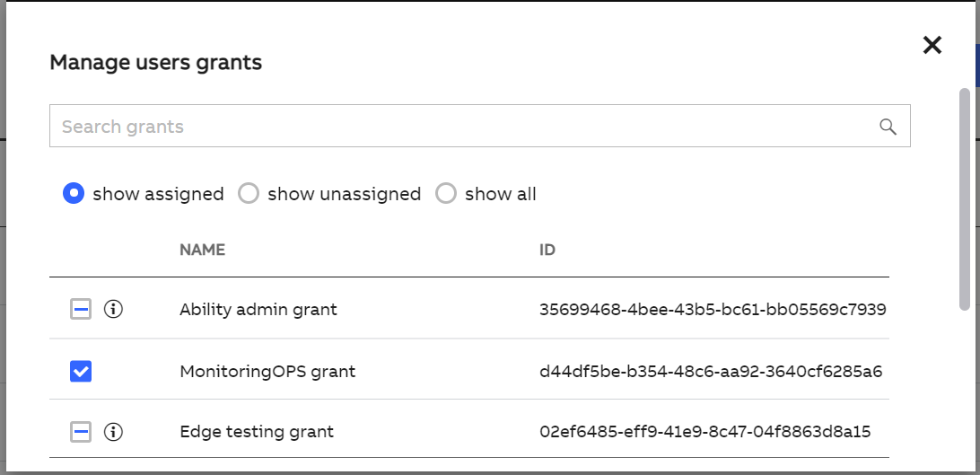This screenshot has width=980, height=475.
Task: Select the show unassigned radio button
Action: coord(249,194)
